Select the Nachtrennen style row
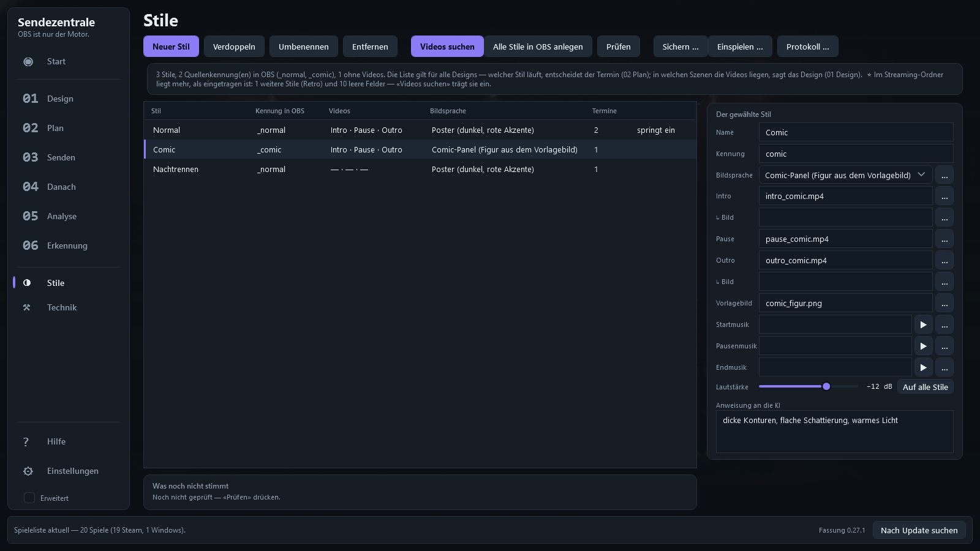Screen dimensions: 980x551 pos(420,169)
